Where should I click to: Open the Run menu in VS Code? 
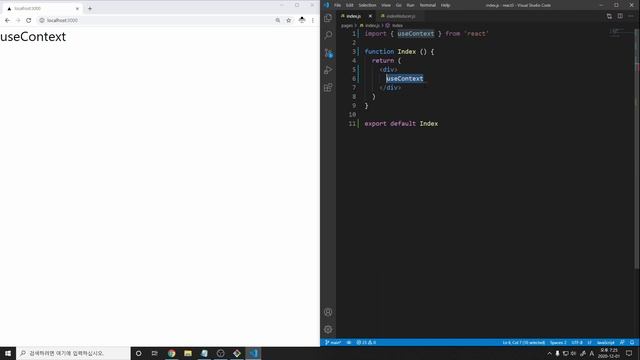click(411, 5)
